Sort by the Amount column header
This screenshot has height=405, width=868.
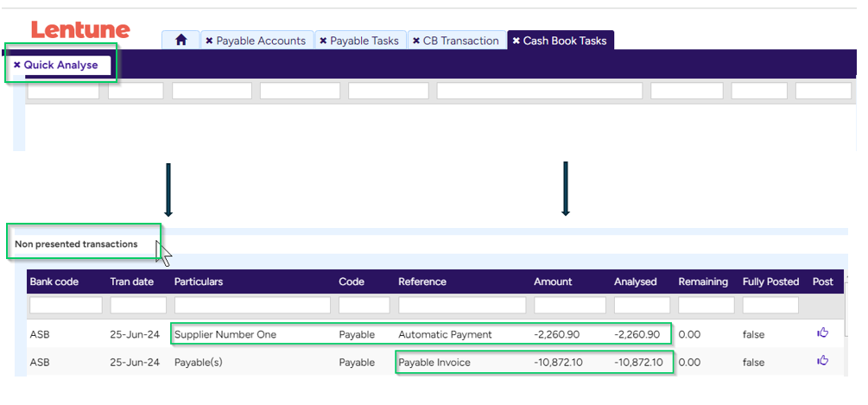pos(553,282)
